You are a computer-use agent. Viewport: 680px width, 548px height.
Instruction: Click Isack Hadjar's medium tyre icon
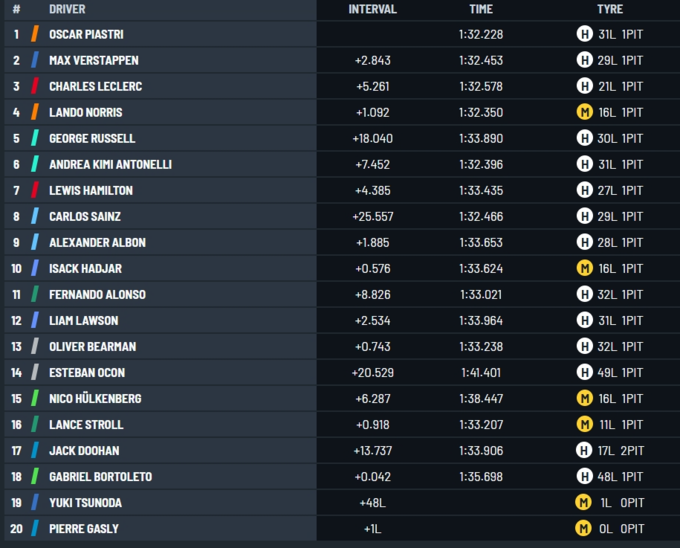pos(584,268)
